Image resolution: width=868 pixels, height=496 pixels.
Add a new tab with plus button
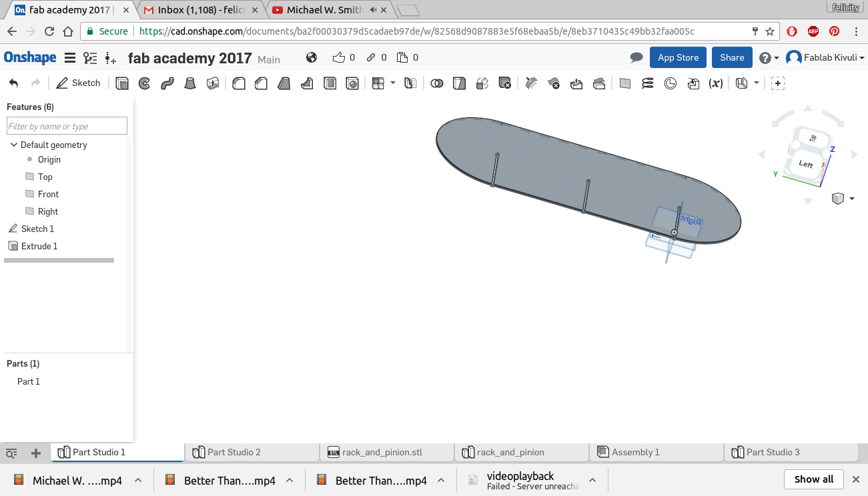coord(36,453)
